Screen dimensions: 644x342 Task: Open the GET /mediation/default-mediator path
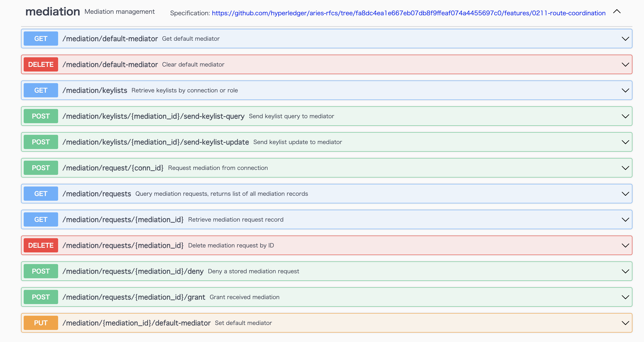110,39
